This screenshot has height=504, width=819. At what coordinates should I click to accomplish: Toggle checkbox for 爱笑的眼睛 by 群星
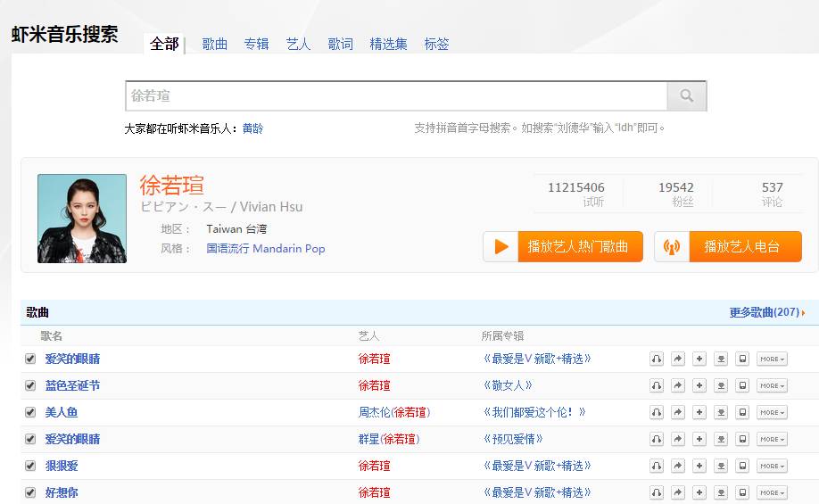(x=30, y=439)
